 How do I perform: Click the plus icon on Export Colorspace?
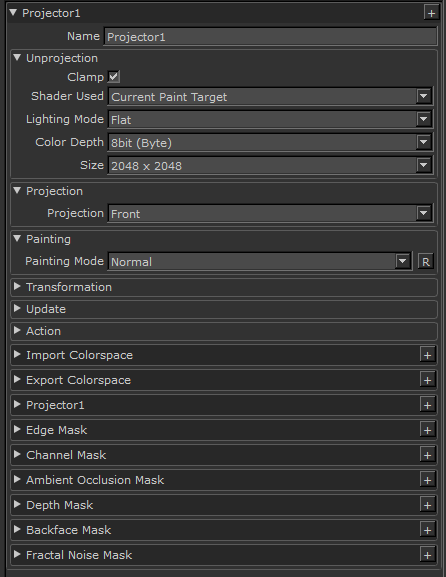(427, 380)
